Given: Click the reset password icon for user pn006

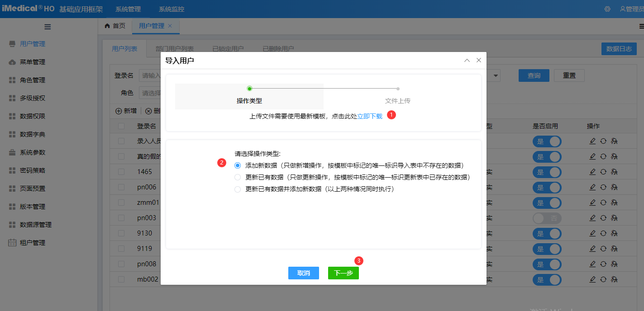Looking at the screenshot, I should coord(603,188).
